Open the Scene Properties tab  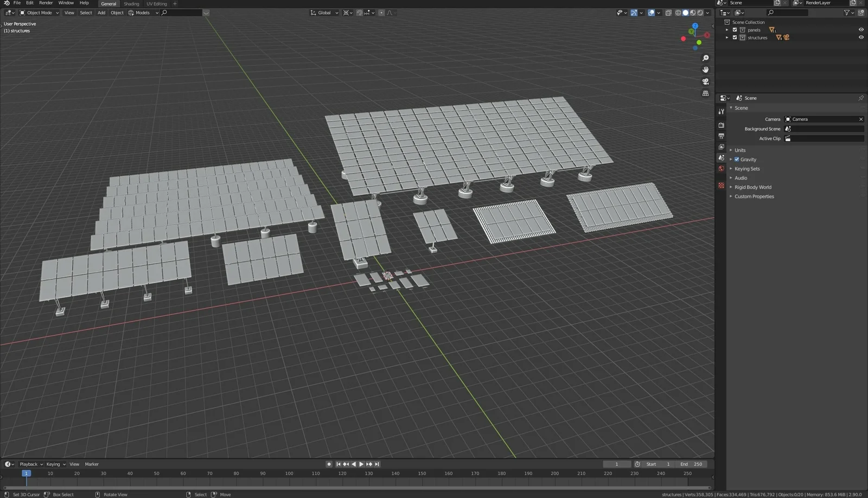tap(721, 157)
